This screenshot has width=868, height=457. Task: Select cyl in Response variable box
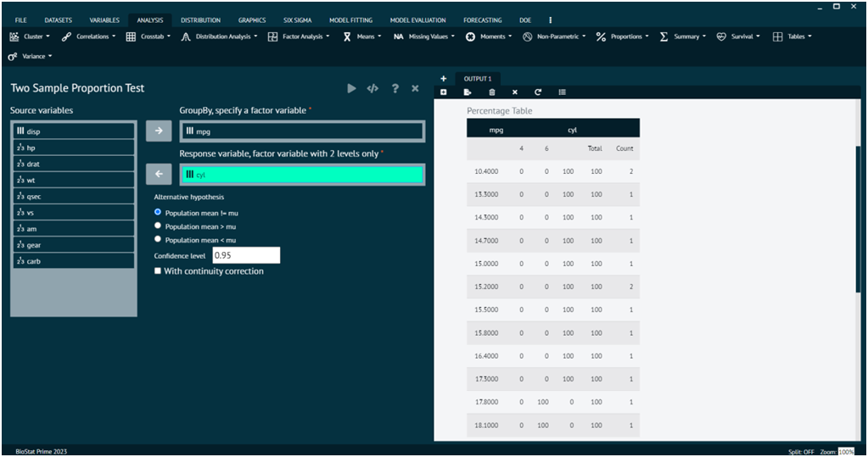click(x=302, y=175)
